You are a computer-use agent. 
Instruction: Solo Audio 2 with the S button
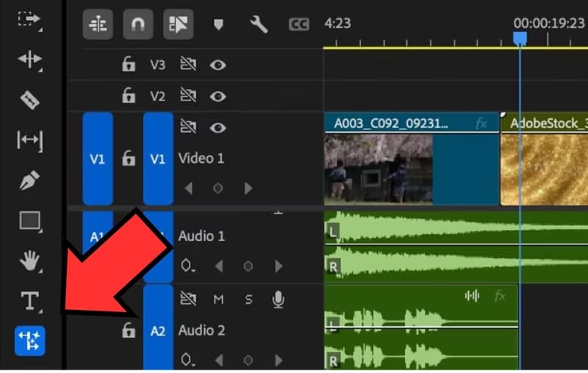(x=248, y=300)
